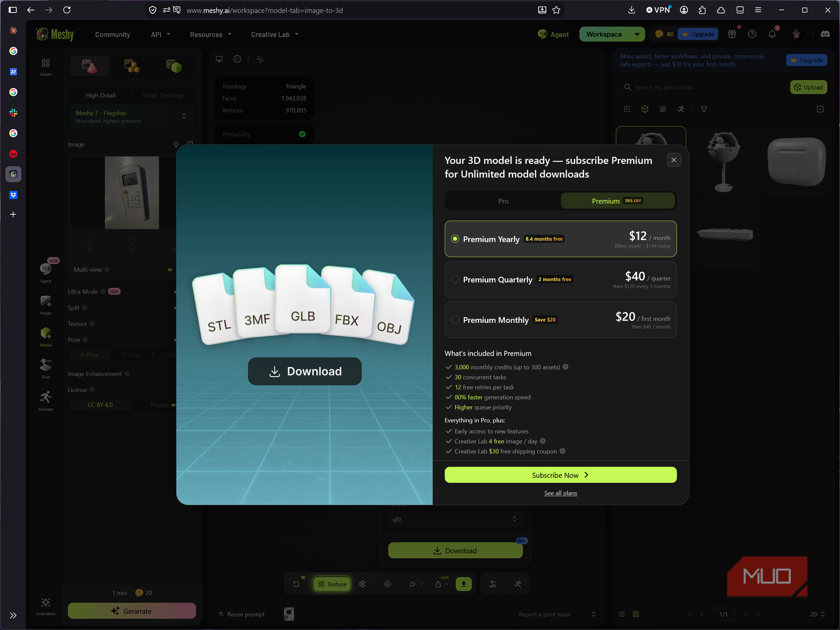This screenshot has height=630, width=840.
Task: Bookmark this page with the star icon
Action: click(556, 10)
